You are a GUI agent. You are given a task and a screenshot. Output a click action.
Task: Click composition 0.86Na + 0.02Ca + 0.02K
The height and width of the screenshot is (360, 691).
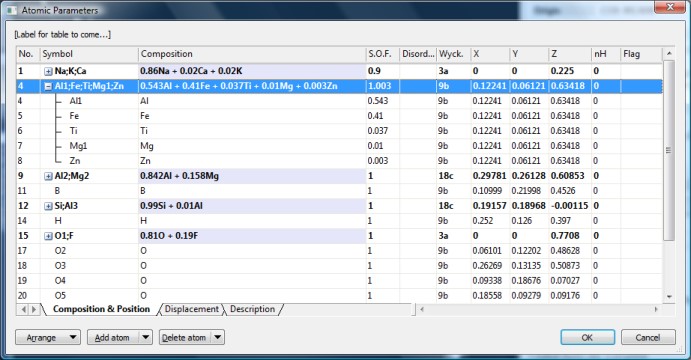coord(191,71)
